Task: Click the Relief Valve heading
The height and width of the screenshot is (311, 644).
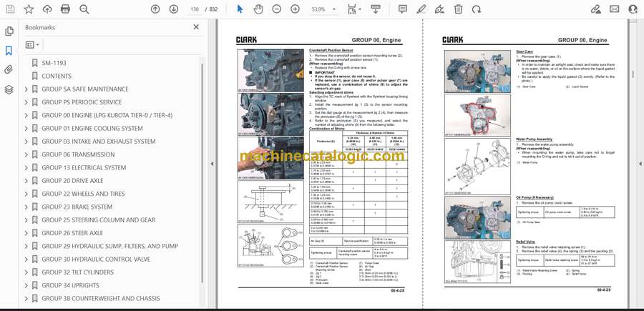Action: pos(525,242)
